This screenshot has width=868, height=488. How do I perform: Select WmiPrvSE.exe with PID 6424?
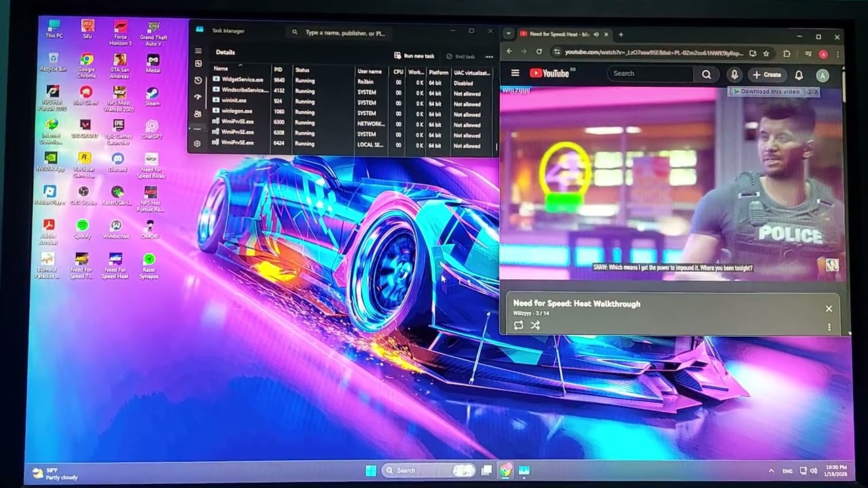353,144
